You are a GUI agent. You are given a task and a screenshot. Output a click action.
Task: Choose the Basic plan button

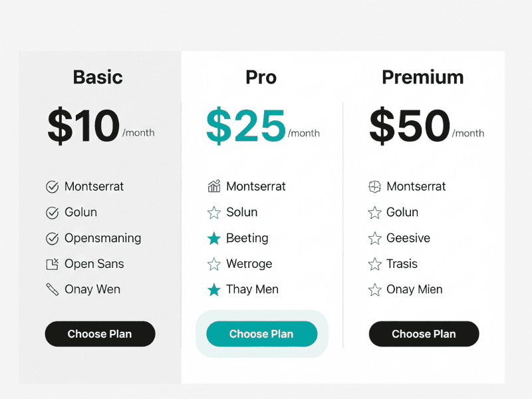[x=100, y=334]
